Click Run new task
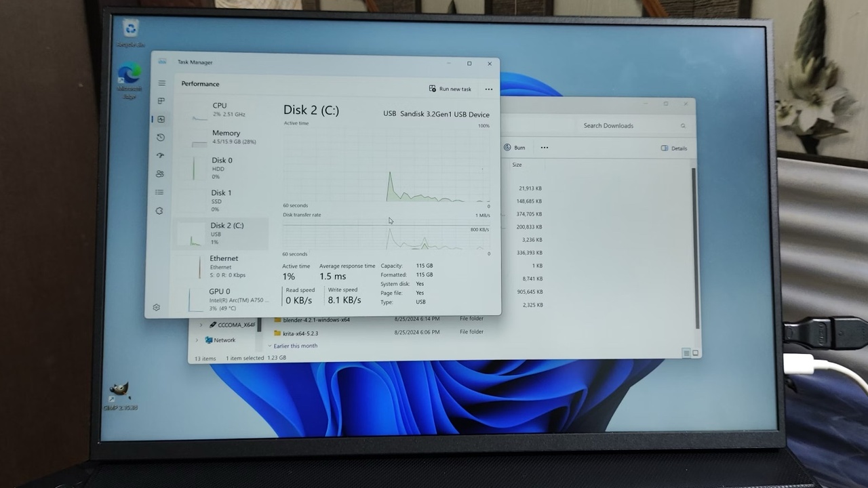The image size is (868, 488). [450, 89]
